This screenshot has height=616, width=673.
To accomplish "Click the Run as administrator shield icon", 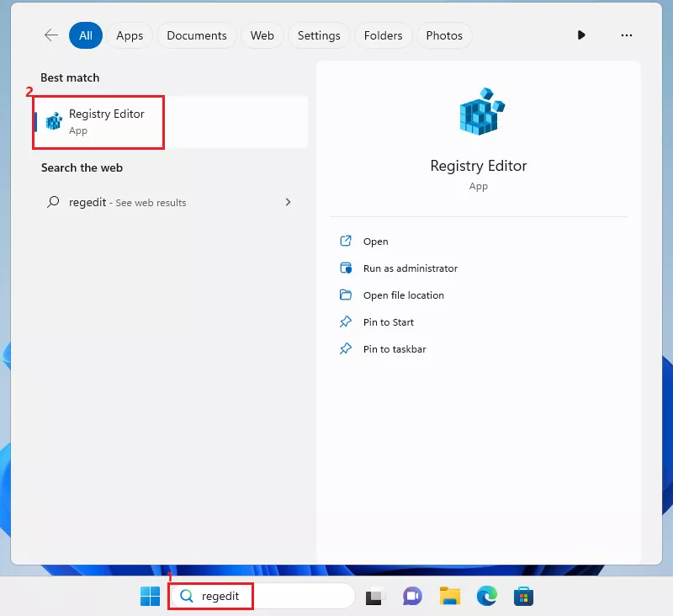I will [346, 268].
